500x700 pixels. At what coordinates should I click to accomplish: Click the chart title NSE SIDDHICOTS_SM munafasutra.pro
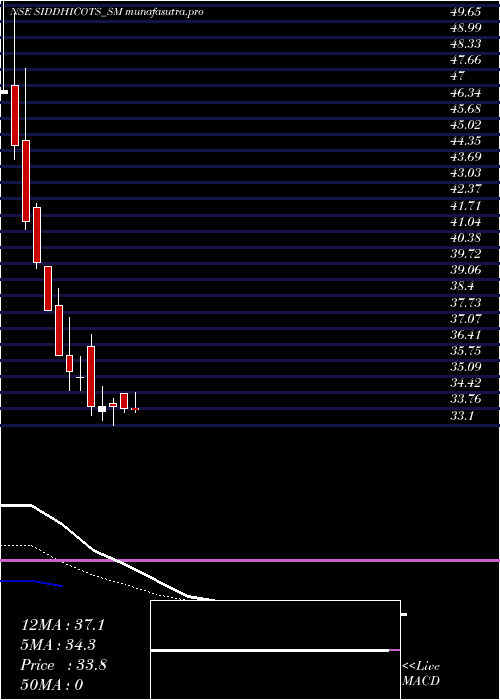click(107, 12)
